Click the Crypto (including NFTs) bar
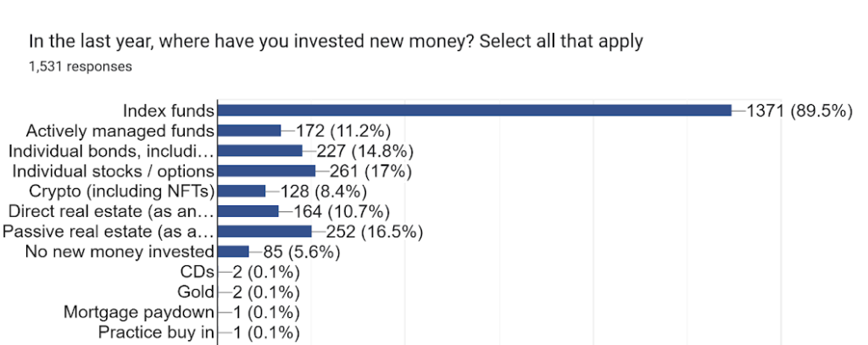 pyautogui.click(x=242, y=191)
